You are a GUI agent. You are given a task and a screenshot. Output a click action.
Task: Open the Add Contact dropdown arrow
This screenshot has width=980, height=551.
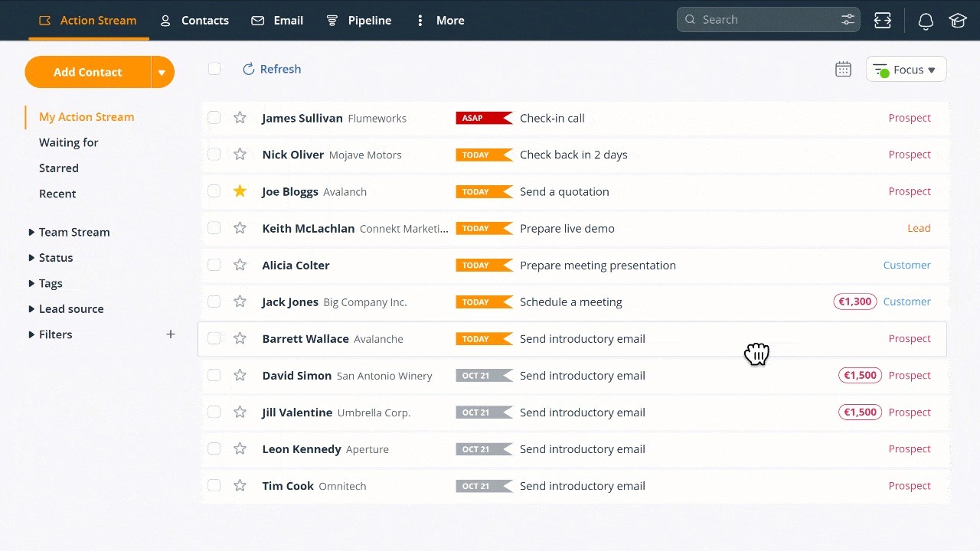click(x=162, y=72)
